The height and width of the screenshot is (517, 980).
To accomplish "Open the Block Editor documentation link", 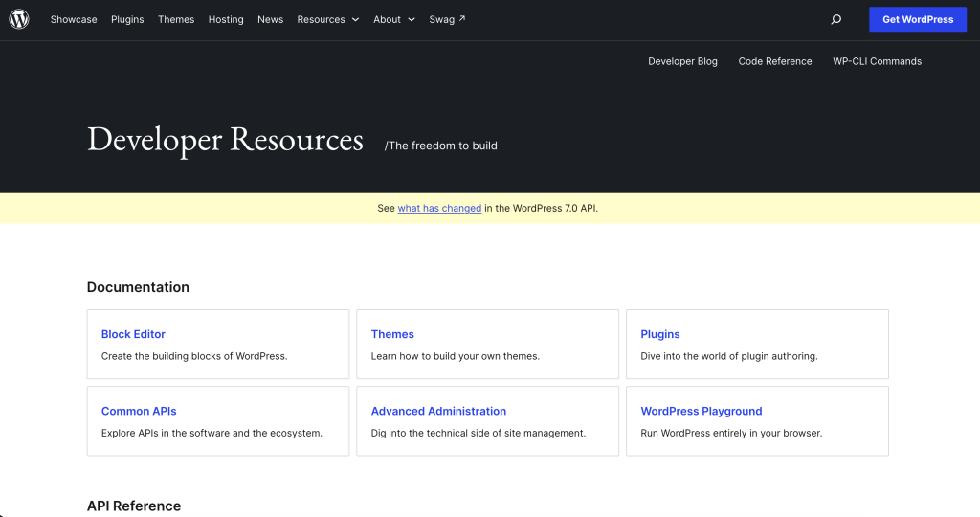I will (x=133, y=334).
